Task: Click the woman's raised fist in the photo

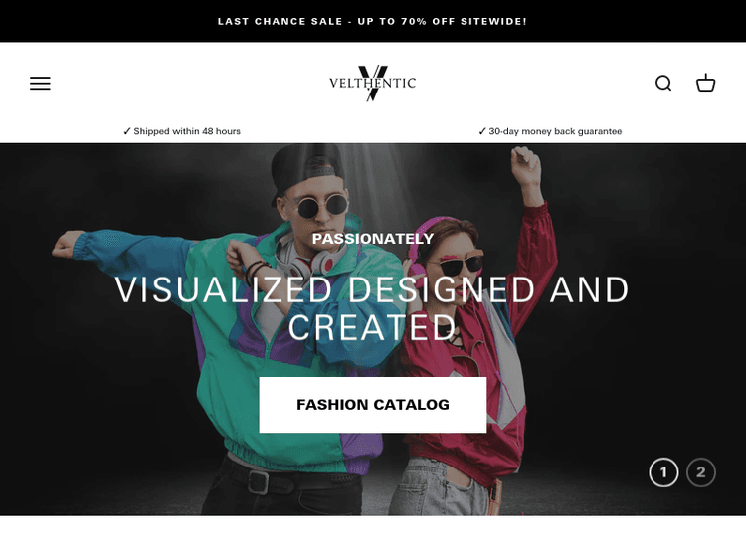Action: click(x=525, y=164)
